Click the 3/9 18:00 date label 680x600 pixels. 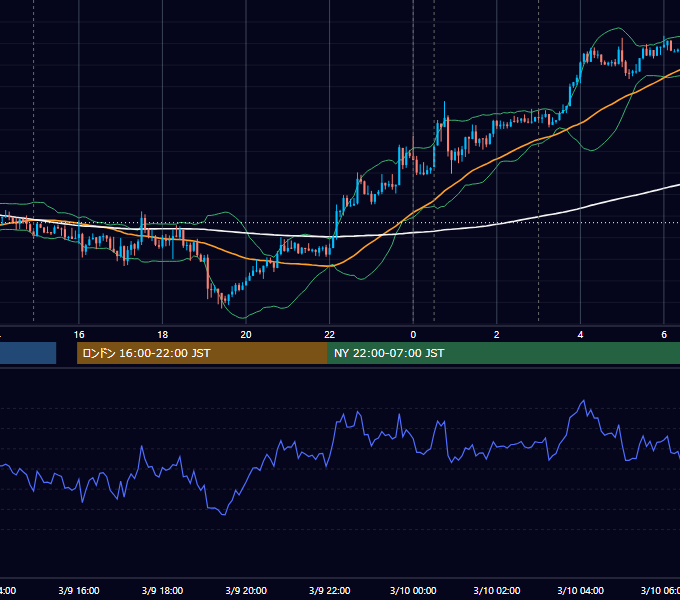[x=163, y=591]
